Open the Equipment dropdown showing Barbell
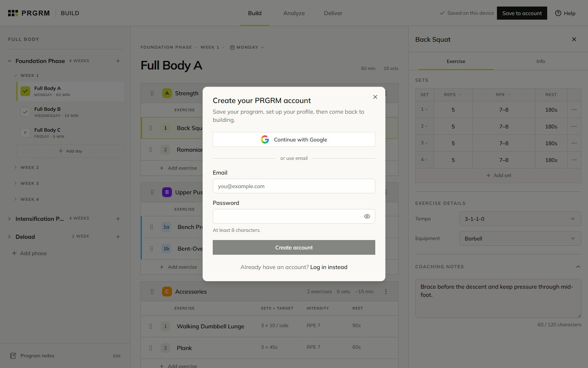The width and height of the screenshot is (588, 368). point(520,238)
